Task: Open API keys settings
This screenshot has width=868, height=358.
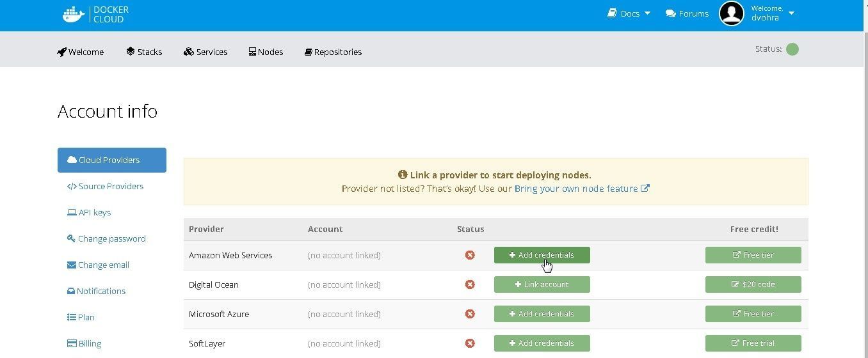Action: [89, 213]
